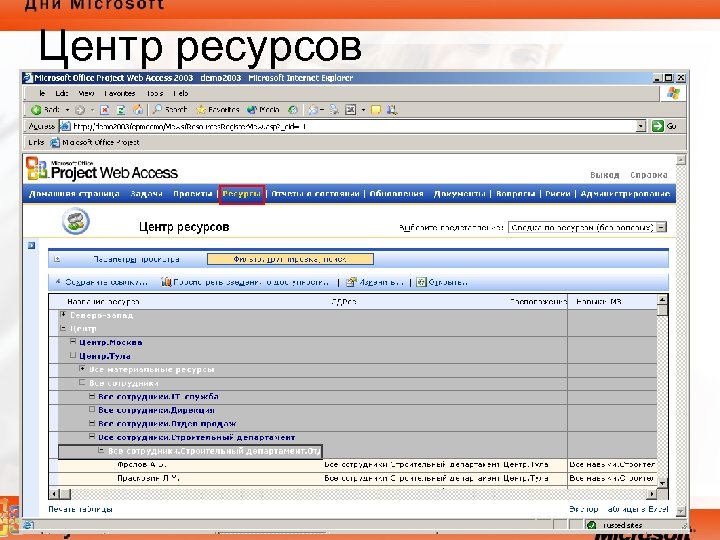
Task: Click the Выход logout link
Action: click(x=604, y=175)
